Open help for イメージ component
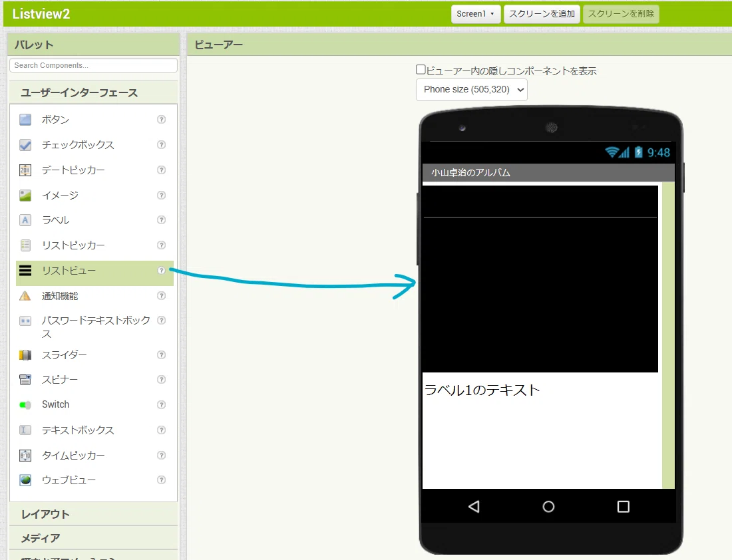 pos(162,195)
